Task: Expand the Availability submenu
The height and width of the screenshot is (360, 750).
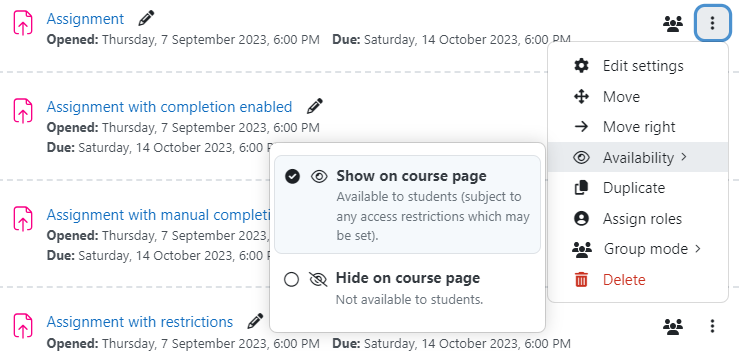Action: click(638, 157)
